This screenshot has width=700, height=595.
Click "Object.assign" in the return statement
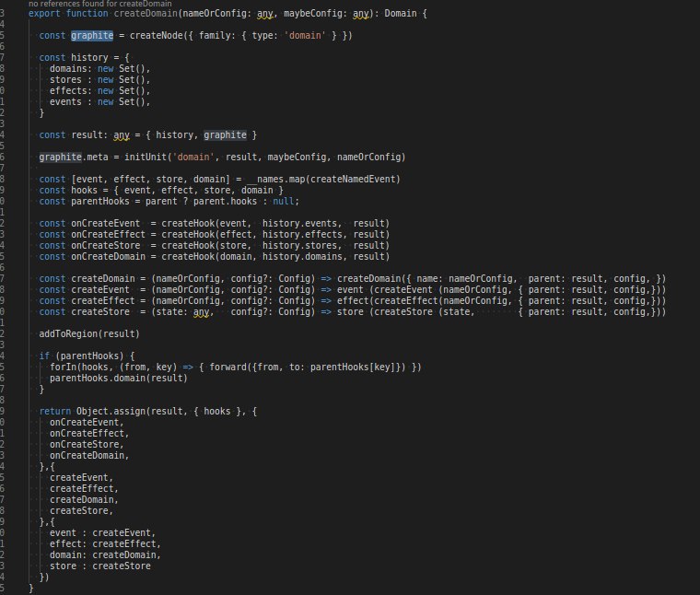[x=111, y=411]
